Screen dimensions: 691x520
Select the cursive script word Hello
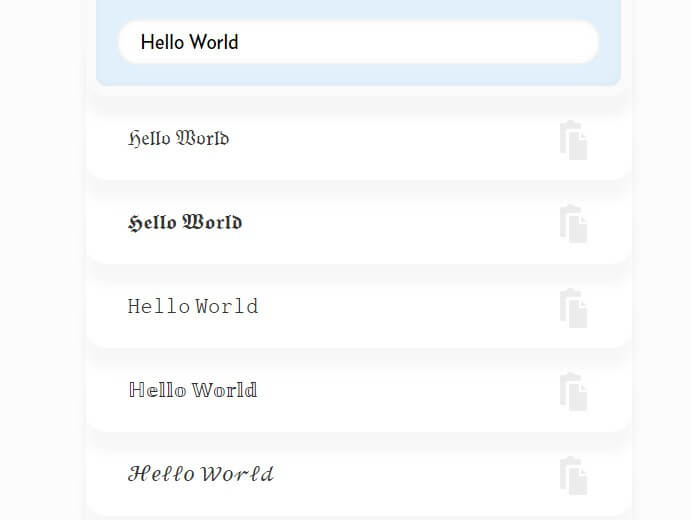(161, 474)
